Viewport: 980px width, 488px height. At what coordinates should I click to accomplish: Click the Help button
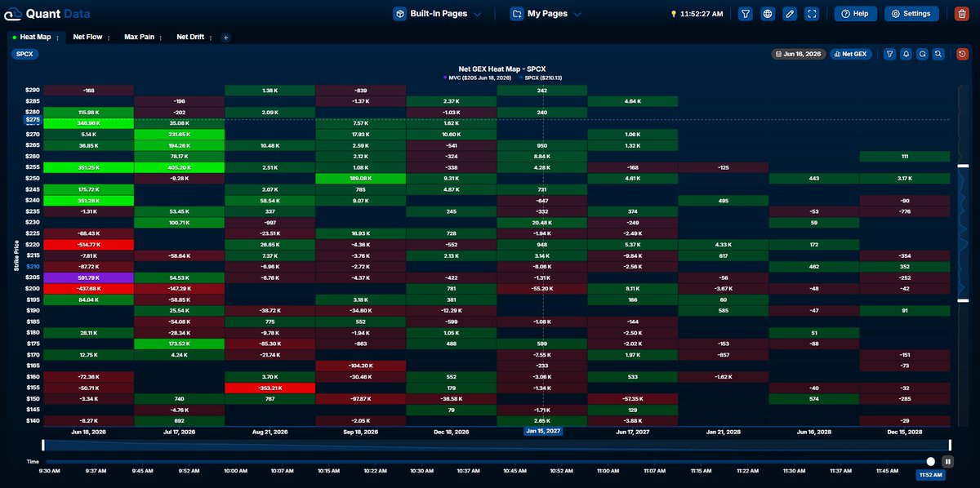click(855, 14)
